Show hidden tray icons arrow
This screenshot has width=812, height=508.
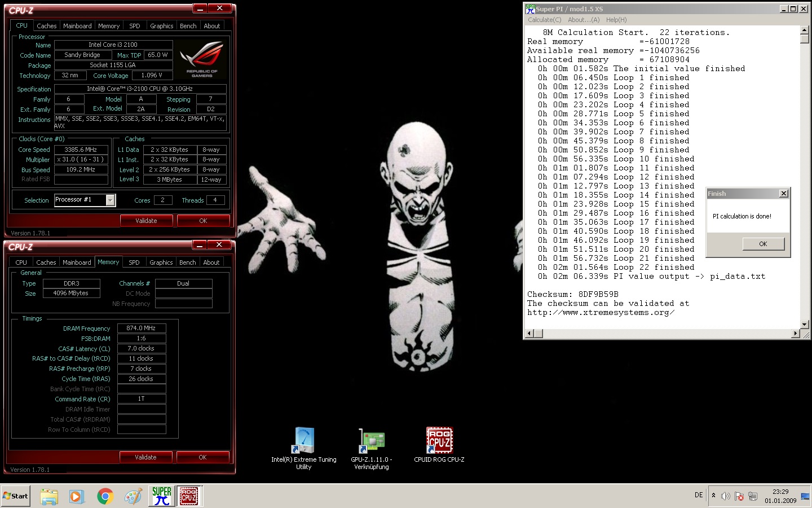pyautogui.click(x=713, y=496)
